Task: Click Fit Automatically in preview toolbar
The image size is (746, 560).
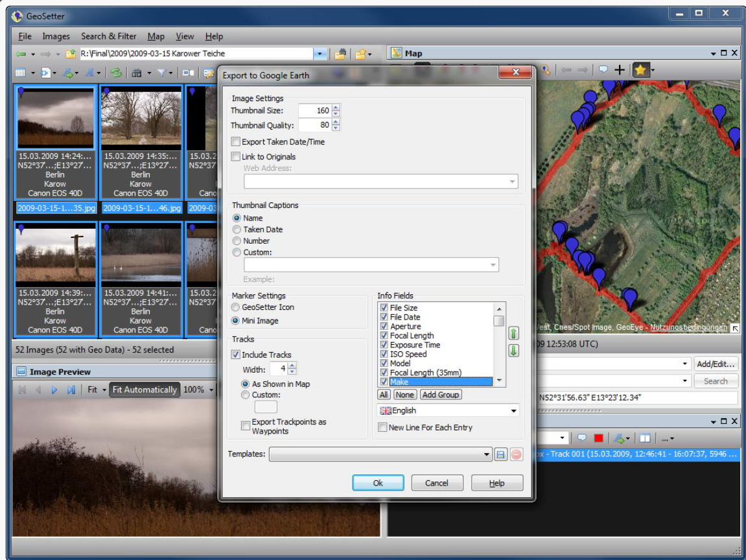Action: pyautogui.click(x=144, y=390)
